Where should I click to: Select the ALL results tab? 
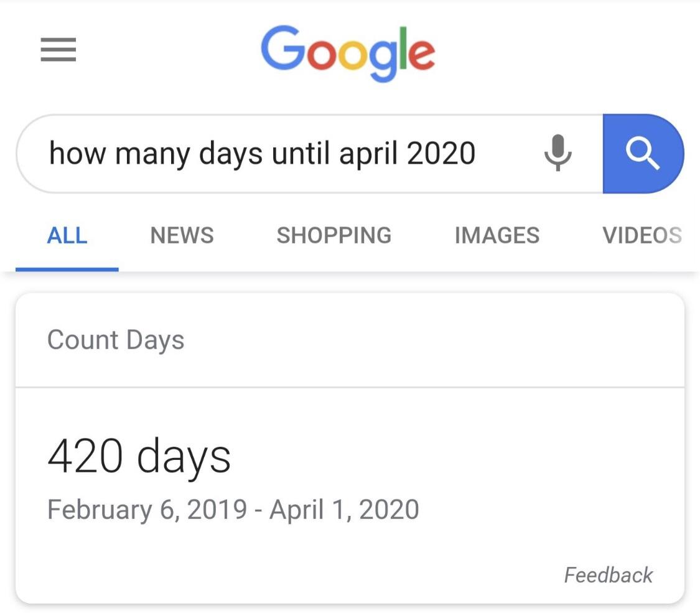[x=67, y=235]
